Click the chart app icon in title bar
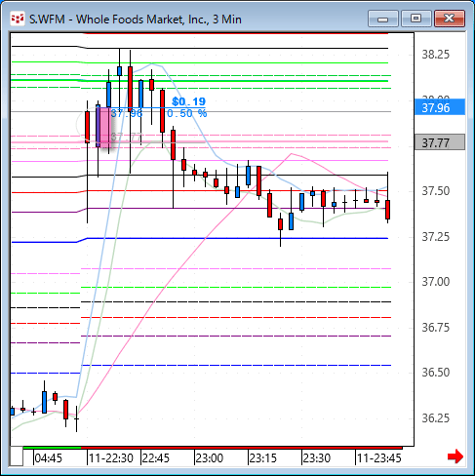This screenshot has height=476, width=475. click(x=18, y=19)
